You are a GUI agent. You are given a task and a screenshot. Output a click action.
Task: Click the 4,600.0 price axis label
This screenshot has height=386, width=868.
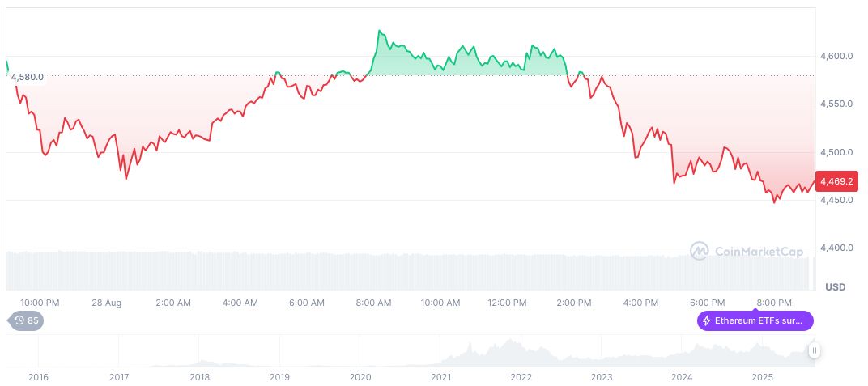point(836,56)
